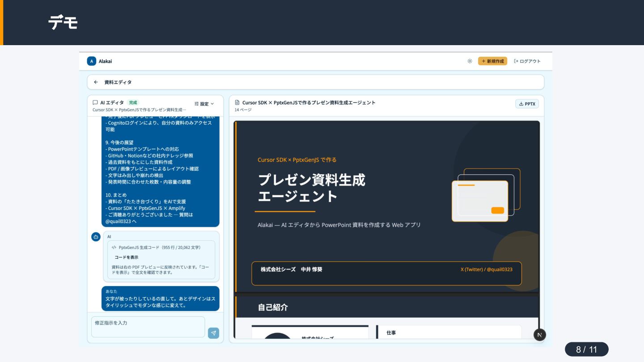Click the あなた message bubble label
The width and height of the screenshot is (644, 362).
click(111, 291)
